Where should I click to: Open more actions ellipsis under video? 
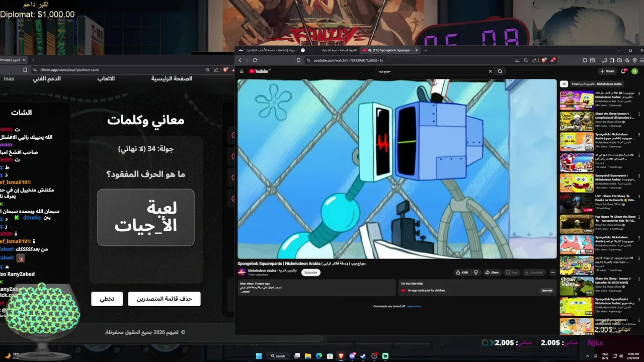tap(553, 273)
